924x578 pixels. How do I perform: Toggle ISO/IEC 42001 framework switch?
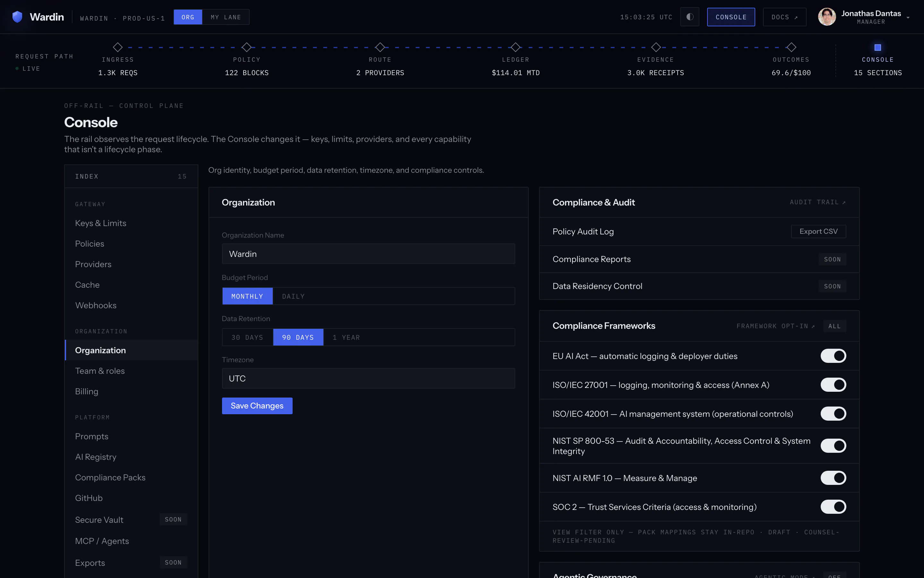[833, 414]
